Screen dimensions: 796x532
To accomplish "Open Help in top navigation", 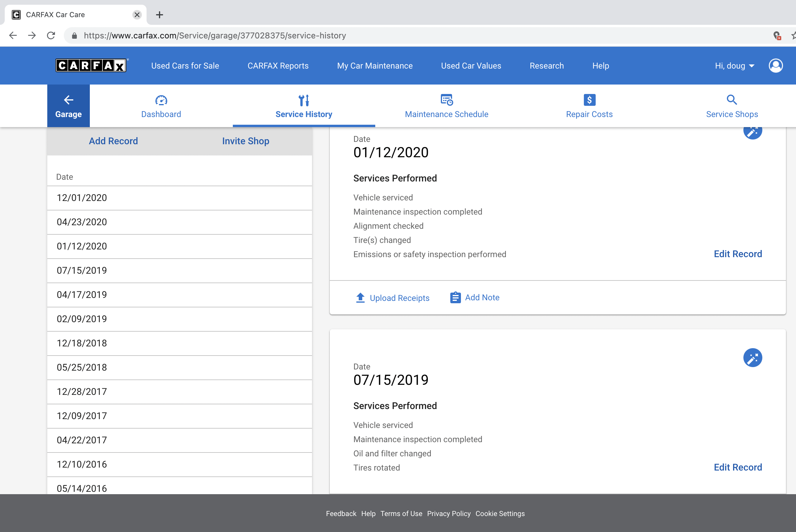I will 601,66.
